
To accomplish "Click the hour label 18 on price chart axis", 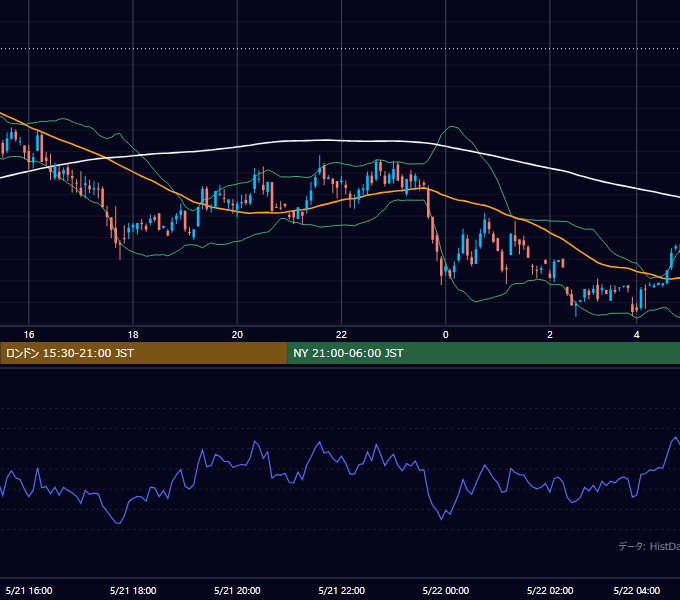I will pos(133,335).
